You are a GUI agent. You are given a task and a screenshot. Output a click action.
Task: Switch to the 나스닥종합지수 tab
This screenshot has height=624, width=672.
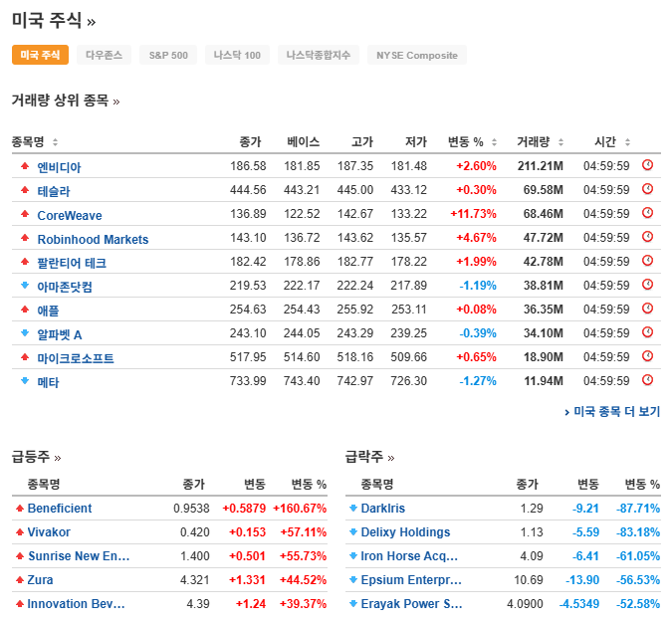click(x=319, y=55)
